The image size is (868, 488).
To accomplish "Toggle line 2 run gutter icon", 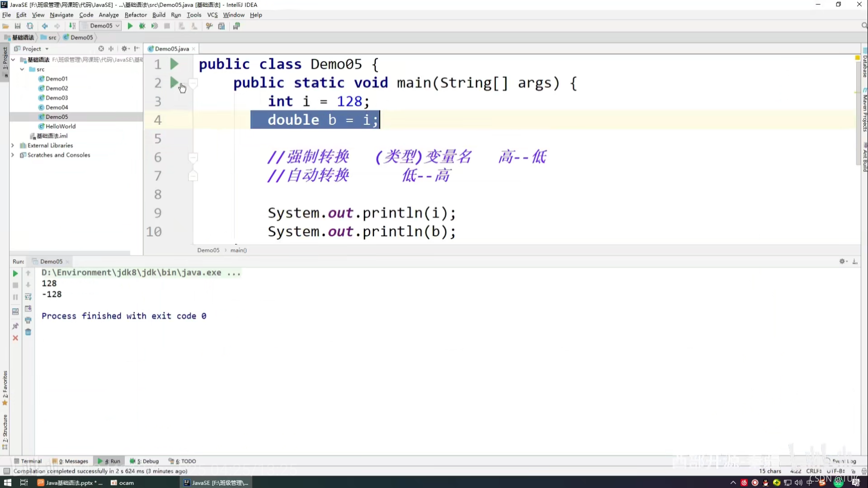I will (174, 83).
